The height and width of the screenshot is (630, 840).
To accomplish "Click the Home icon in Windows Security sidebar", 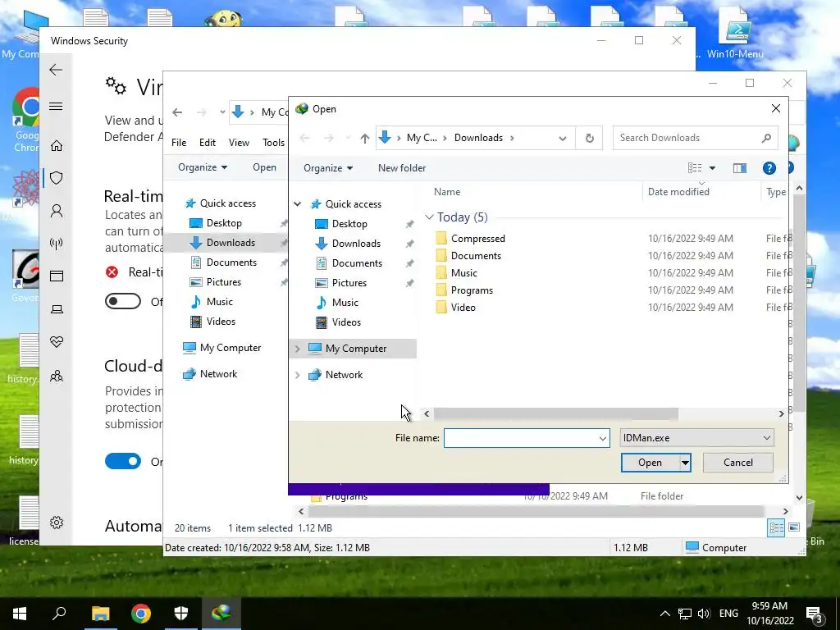I will pyautogui.click(x=57, y=146).
